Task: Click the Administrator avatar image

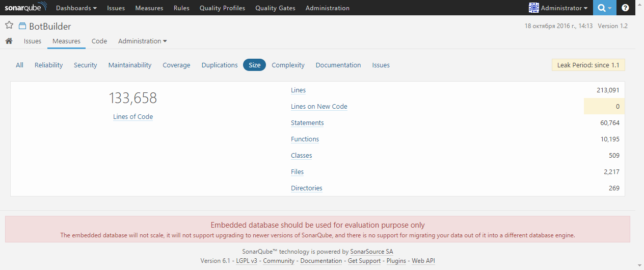Action: (x=534, y=8)
